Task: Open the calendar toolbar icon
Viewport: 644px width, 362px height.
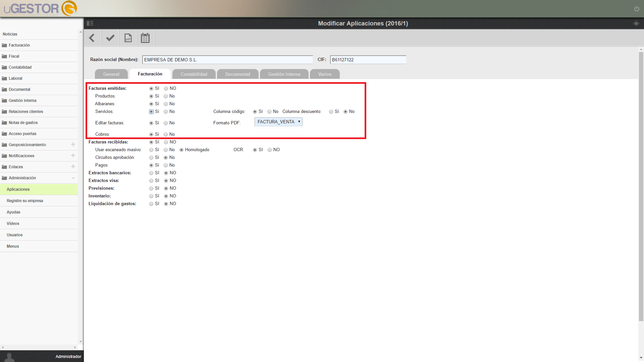Action: [145, 38]
